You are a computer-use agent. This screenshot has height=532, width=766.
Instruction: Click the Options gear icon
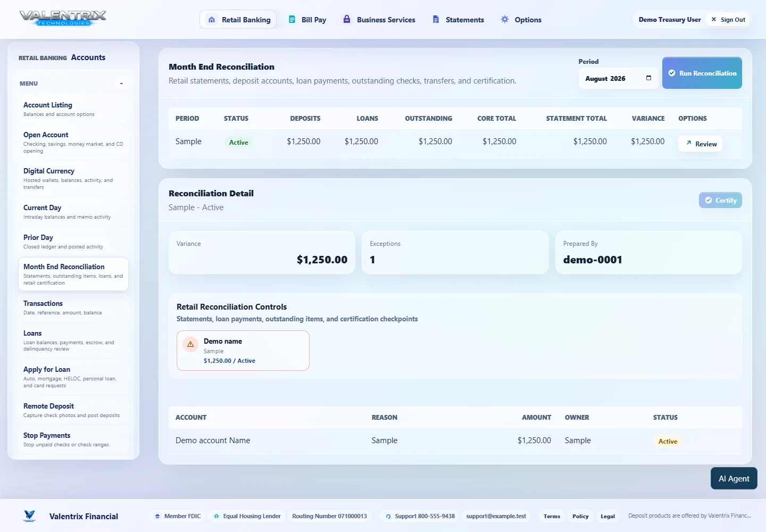pyautogui.click(x=505, y=19)
